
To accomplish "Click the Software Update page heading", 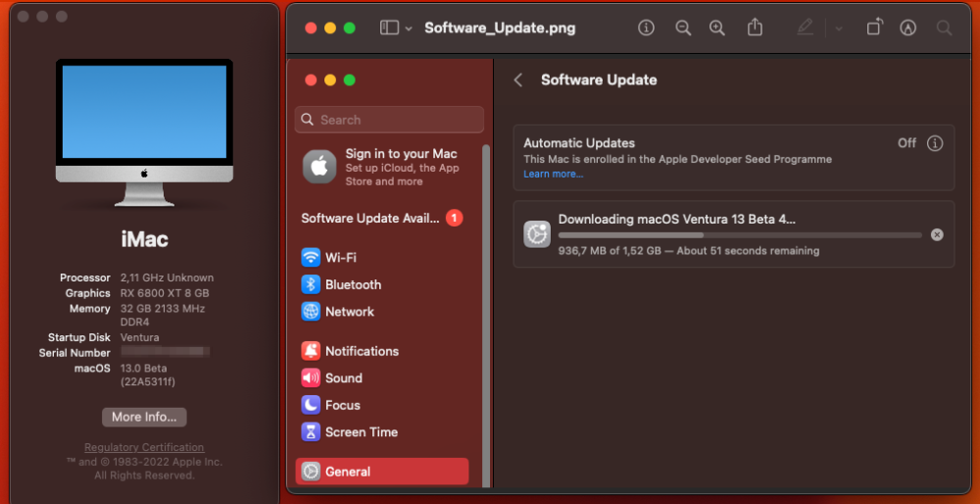I will coord(599,80).
